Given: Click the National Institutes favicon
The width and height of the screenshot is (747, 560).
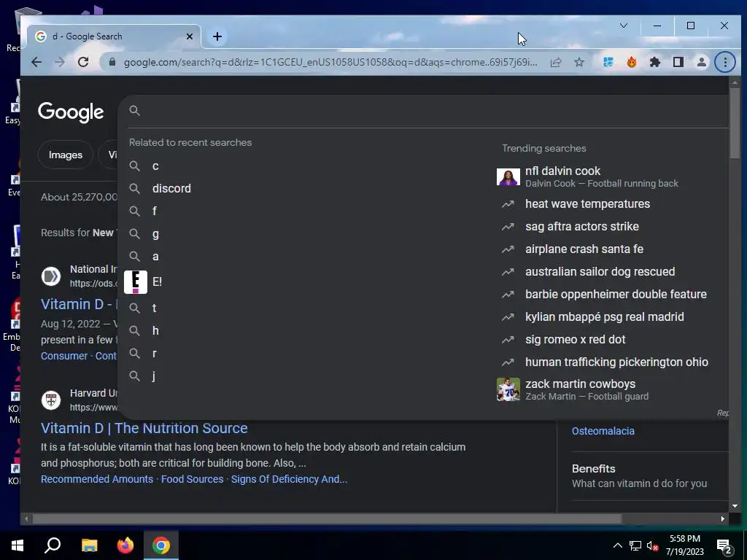Looking at the screenshot, I should pyautogui.click(x=51, y=276).
